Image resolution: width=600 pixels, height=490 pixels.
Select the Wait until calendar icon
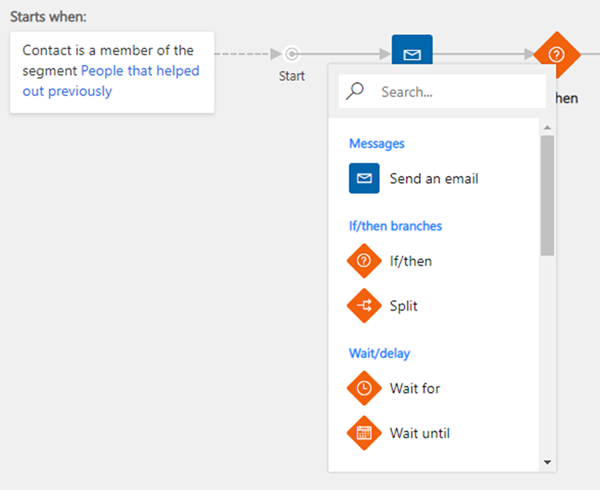(x=364, y=433)
